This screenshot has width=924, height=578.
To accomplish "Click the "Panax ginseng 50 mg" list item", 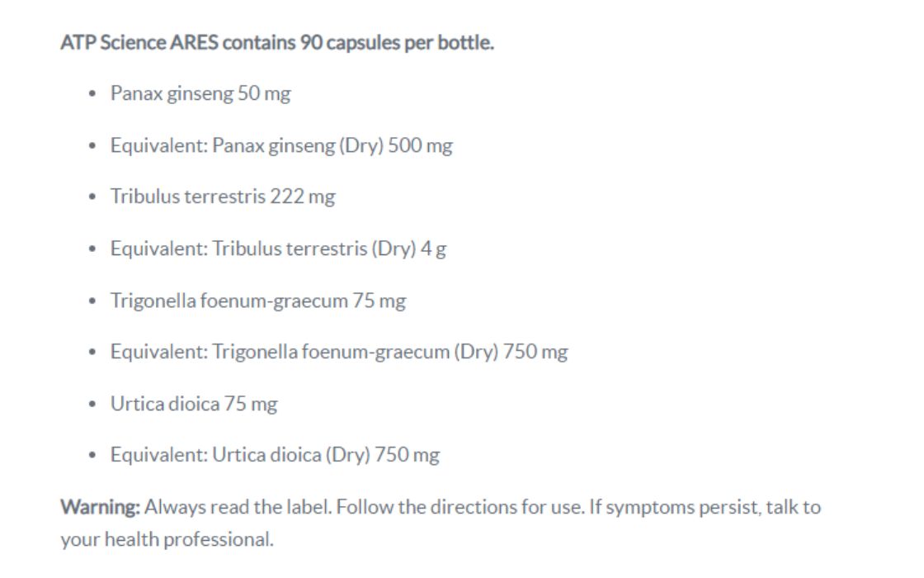I will pos(200,94).
